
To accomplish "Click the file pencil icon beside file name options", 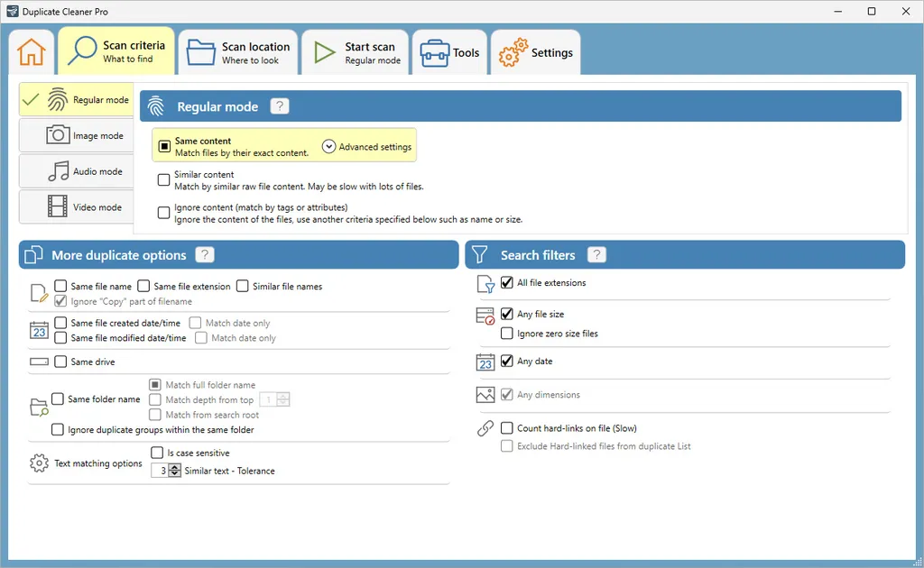I will 39,292.
